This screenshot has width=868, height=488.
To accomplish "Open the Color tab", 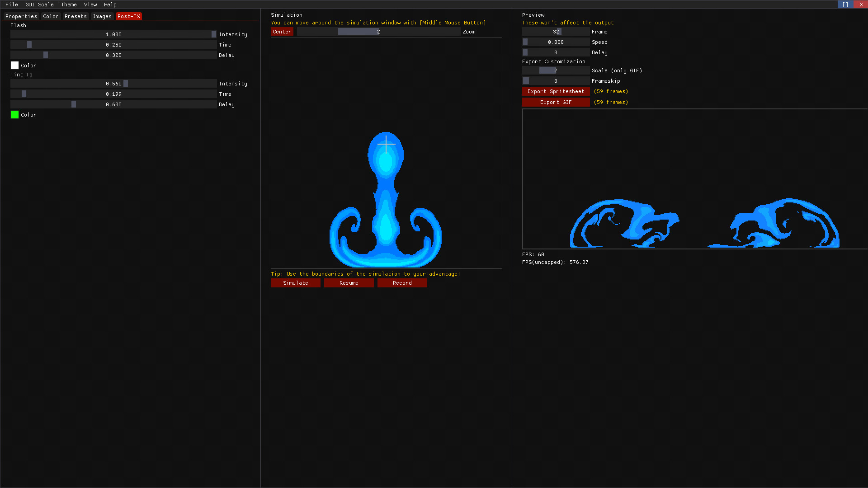I will tap(50, 16).
